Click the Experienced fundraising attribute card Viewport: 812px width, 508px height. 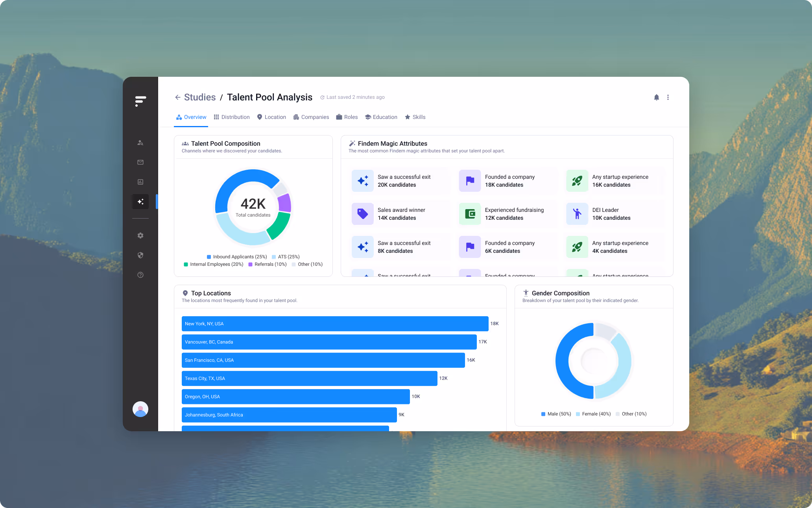click(x=507, y=214)
